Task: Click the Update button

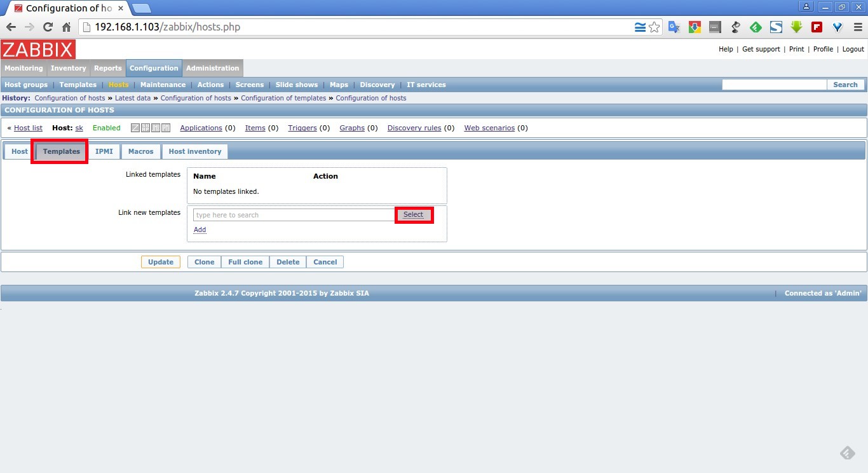Action: click(x=161, y=262)
